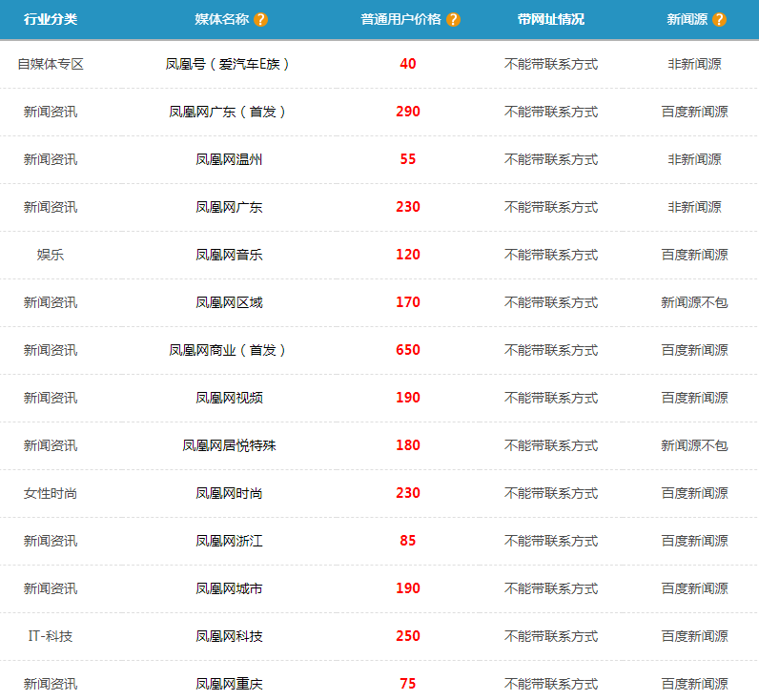
Task: Select media 凤凰网重庆
Action: tap(229, 684)
